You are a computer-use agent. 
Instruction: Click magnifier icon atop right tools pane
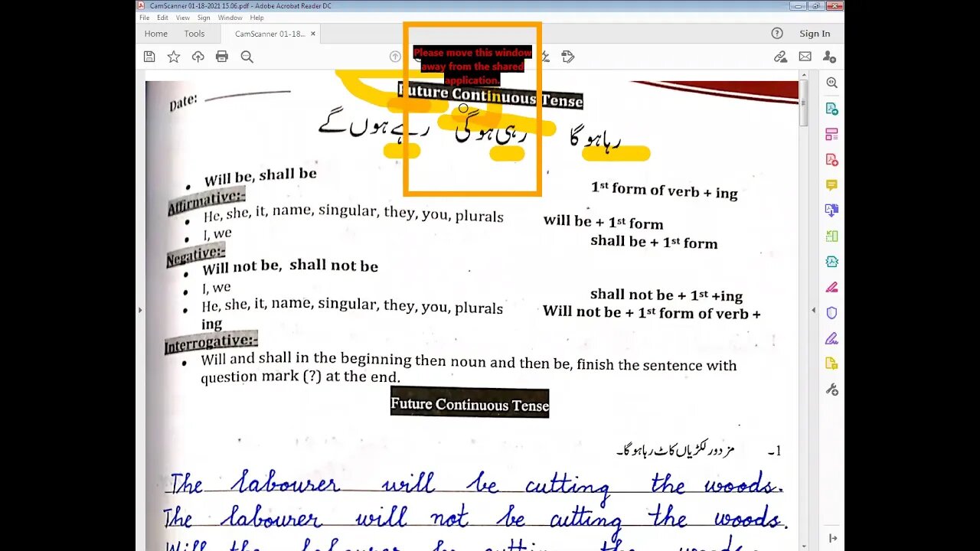coord(831,83)
